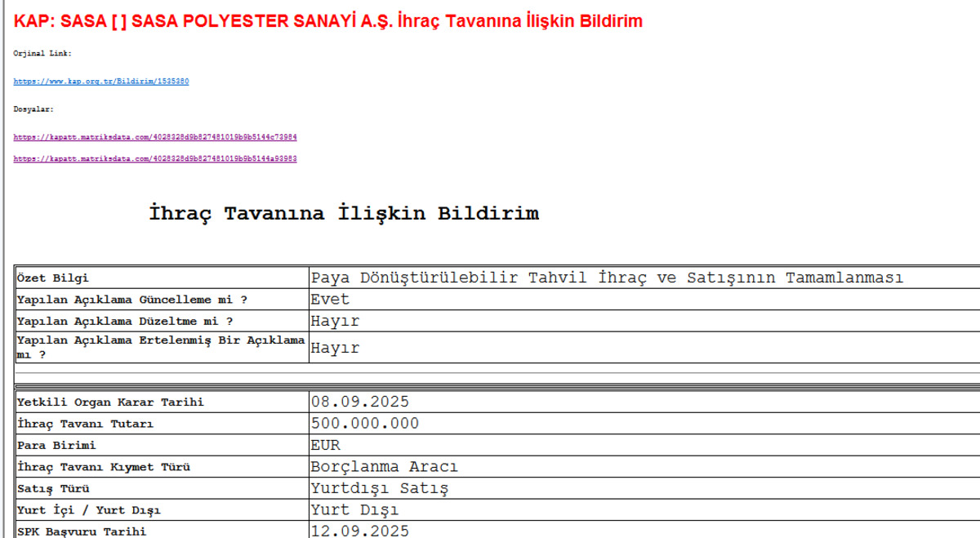
Task: Select 'Yapılan Açıklama Ertelenmiş Bir Açıklama mı ?' label
Action: coord(161,347)
